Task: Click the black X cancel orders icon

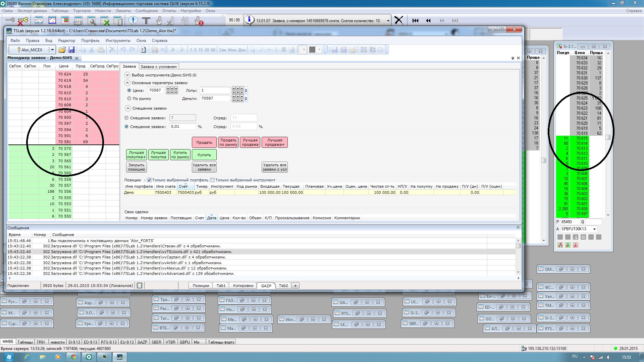Action: pos(399,20)
